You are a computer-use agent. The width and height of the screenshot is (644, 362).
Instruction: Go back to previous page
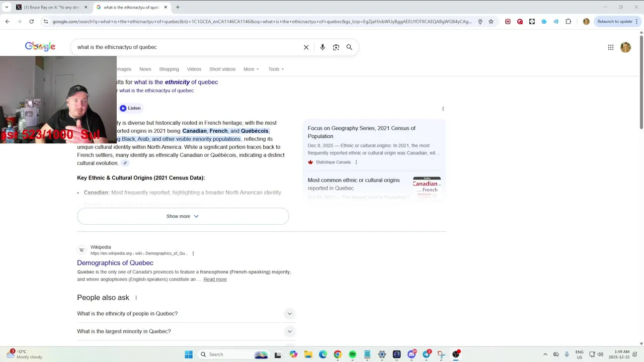tap(7, 22)
